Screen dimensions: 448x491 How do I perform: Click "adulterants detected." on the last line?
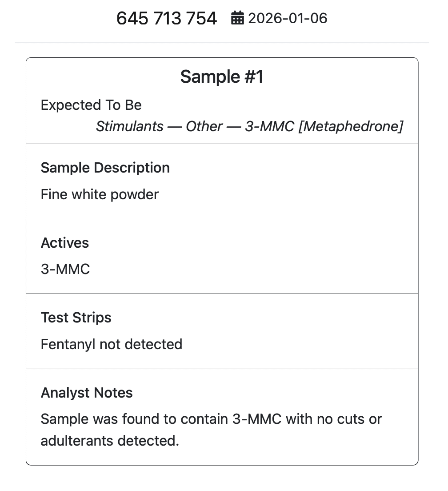click(x=110, y=441)
